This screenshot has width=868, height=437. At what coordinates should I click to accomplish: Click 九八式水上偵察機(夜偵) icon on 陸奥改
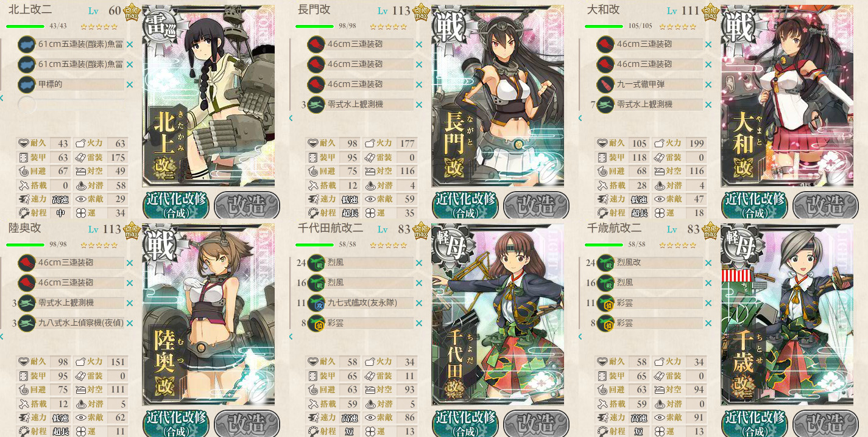(x=27, y=323)
